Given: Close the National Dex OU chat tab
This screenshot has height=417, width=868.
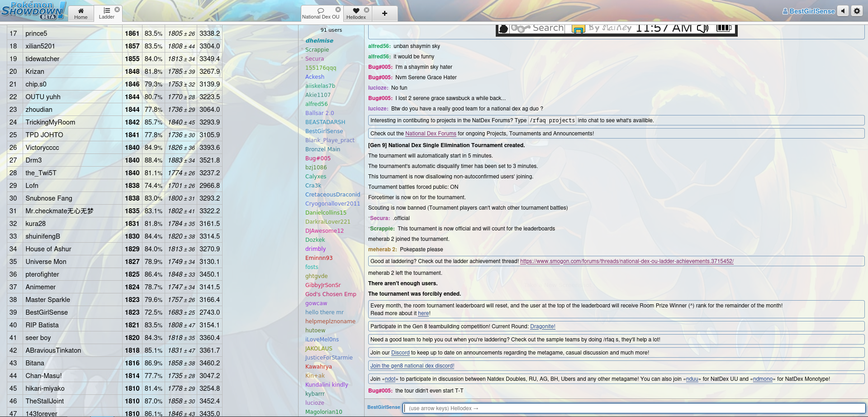Looking at the screenshot, I should tap(338, 10).
